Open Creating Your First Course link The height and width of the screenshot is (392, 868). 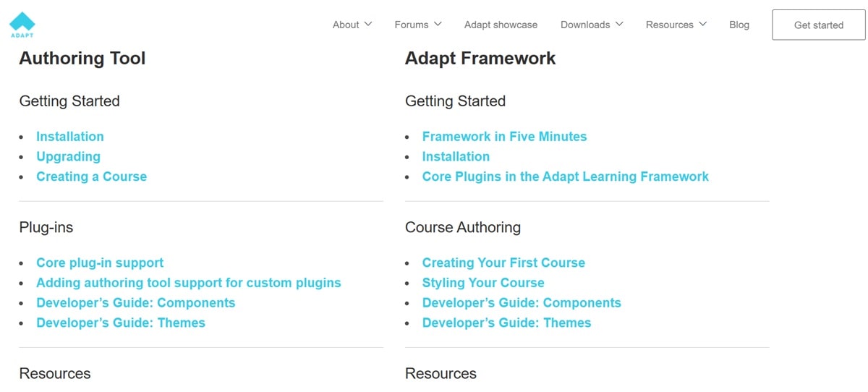pyautogui.click(x=503, y=263)
